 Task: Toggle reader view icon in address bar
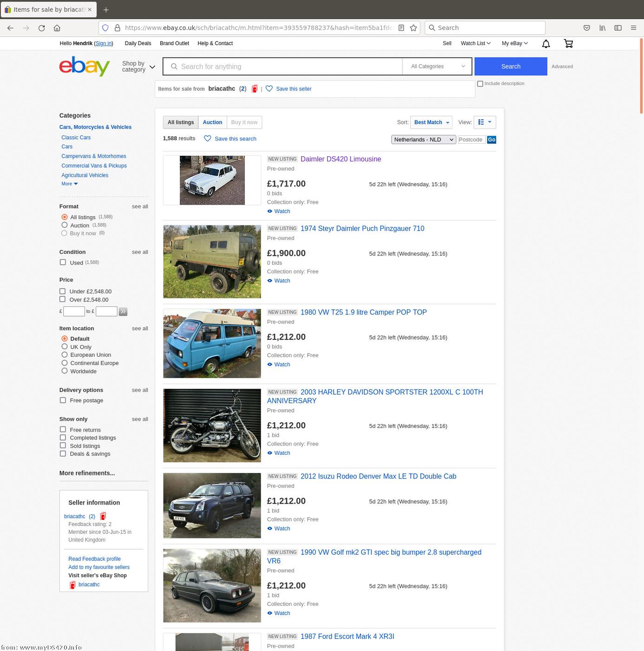point(401,28)
